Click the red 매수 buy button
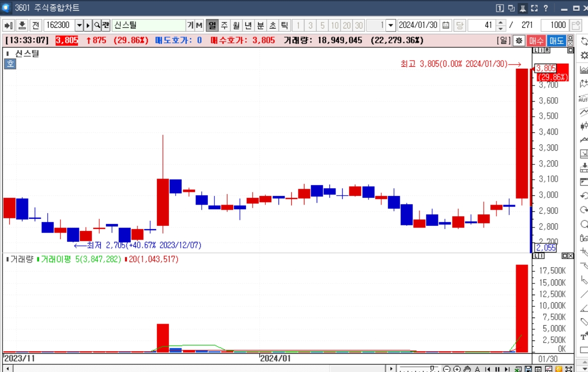This screenshot has height=372, width=588. pos(536,41)
